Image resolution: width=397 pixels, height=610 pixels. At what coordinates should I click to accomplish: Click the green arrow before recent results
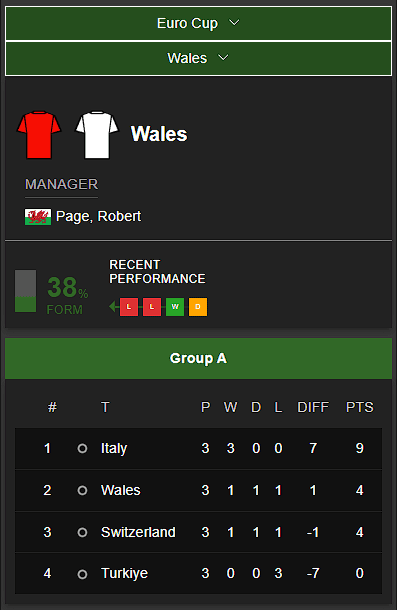tap(114, 307)
